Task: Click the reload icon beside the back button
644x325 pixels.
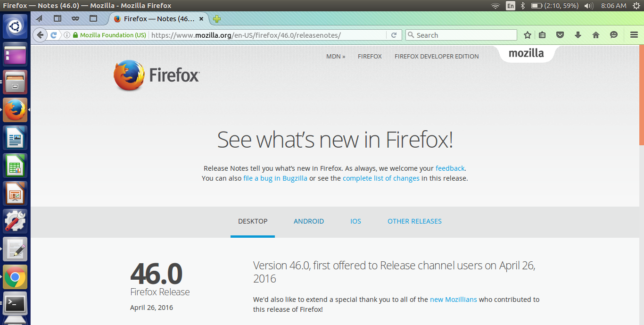Action: (x=54, y=35)
